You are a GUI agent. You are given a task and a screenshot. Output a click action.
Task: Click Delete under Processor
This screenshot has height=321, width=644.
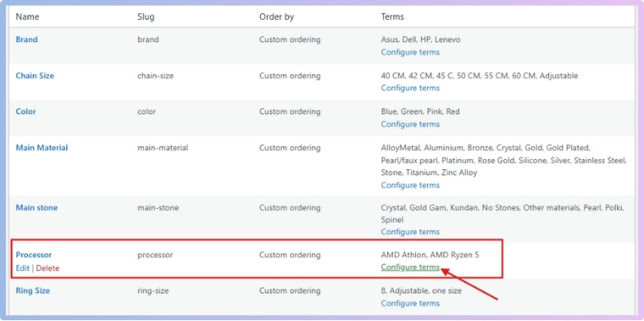pyautogui.click(x=48, y=268)
